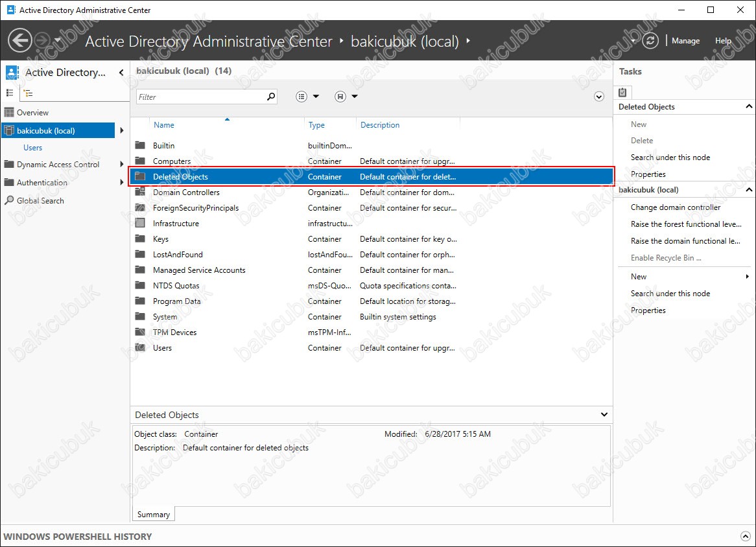Collapse the bakicubuk (local) tasks section
The image size is (756, 547).
[x=749, y=189]
